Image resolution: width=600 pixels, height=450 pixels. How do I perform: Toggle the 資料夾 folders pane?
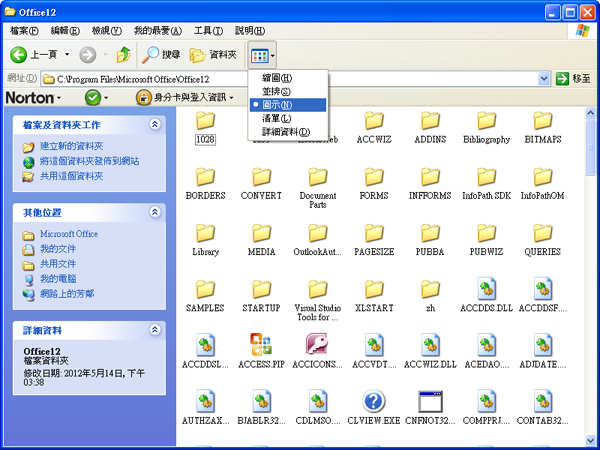(214, 55)
